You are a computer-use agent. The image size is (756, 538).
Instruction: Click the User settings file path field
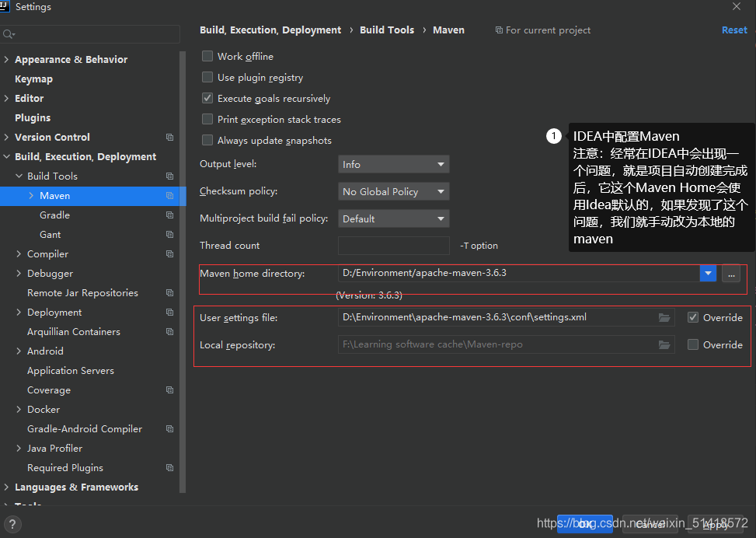coord(507,317)
